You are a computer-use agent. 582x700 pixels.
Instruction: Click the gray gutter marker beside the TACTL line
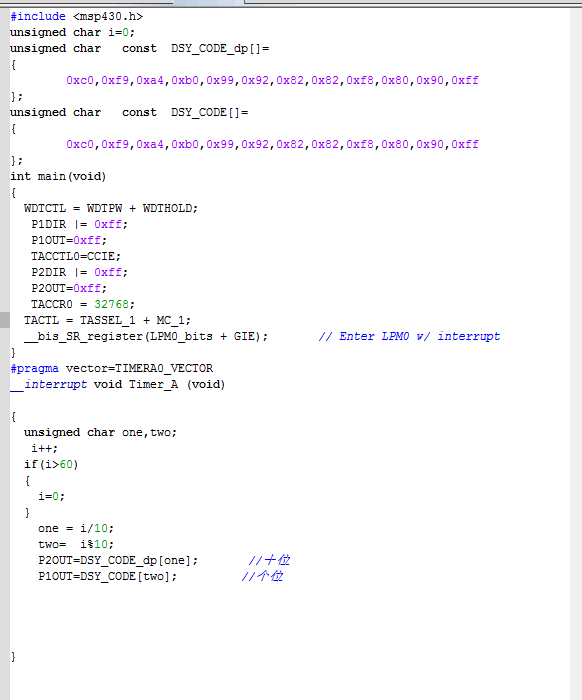point(4,320)
